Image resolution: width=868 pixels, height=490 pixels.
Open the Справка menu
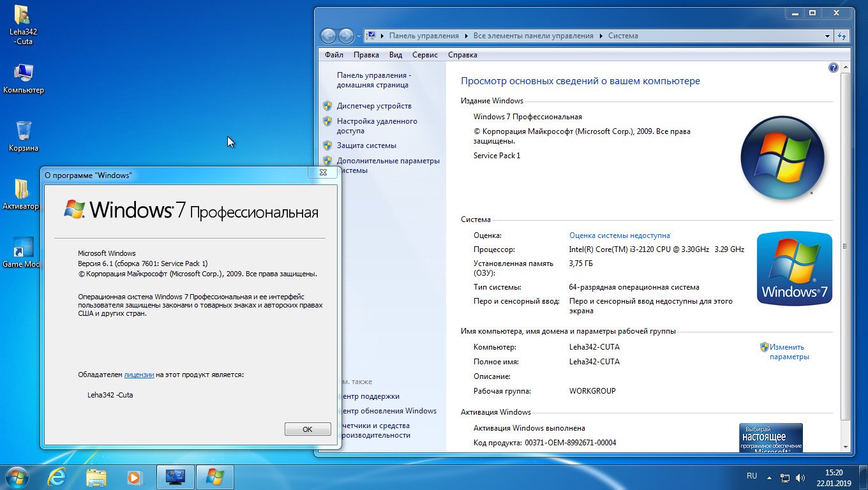463,55
